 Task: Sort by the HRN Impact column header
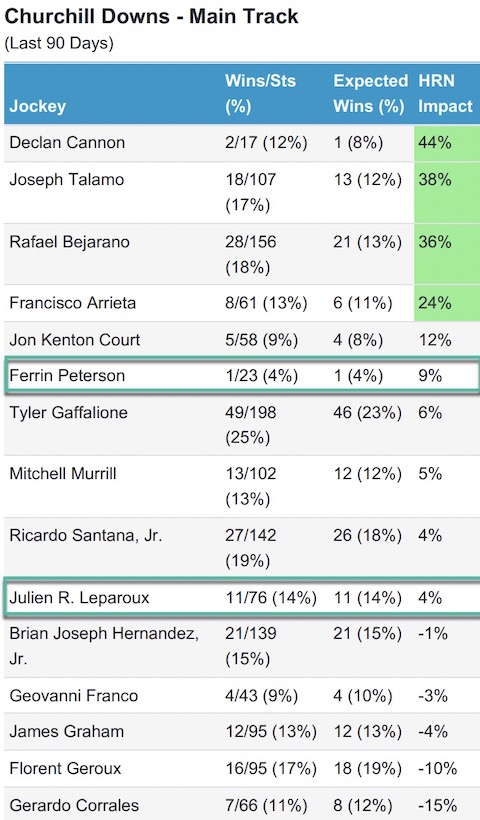click(x=445, y=94)
